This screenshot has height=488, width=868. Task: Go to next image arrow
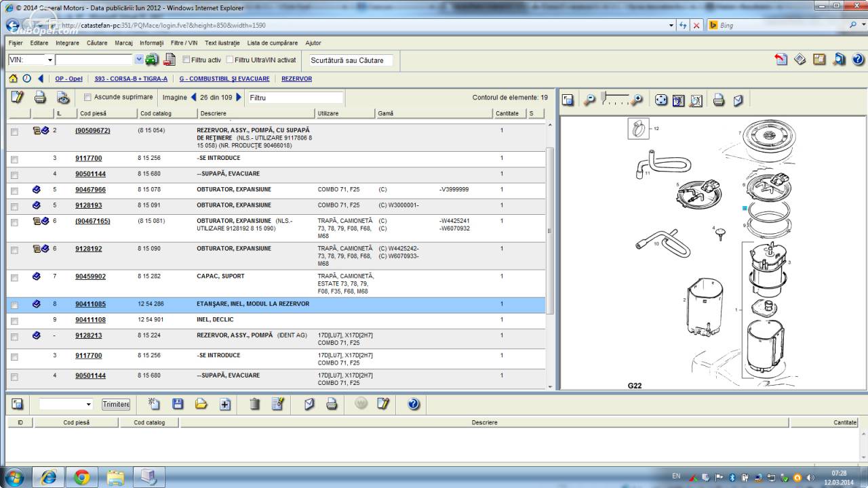pyautogui.click(x=239, y=98)
